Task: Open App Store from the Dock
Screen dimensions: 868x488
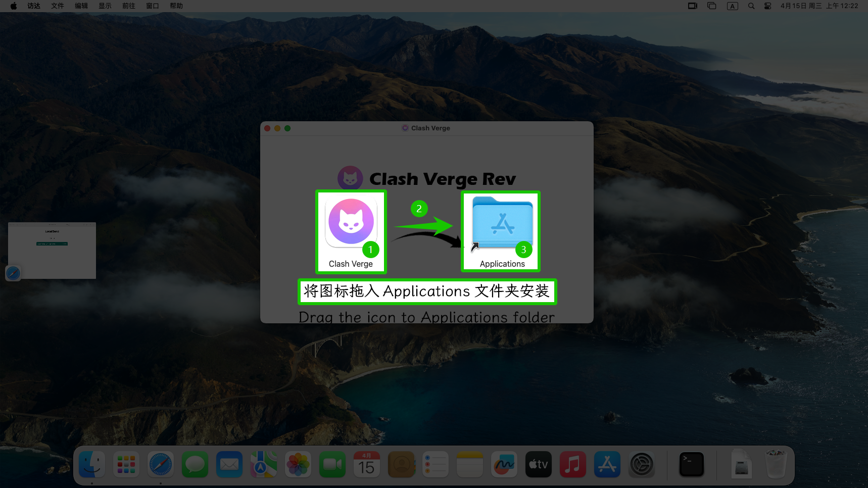Action: click(607, 464)
